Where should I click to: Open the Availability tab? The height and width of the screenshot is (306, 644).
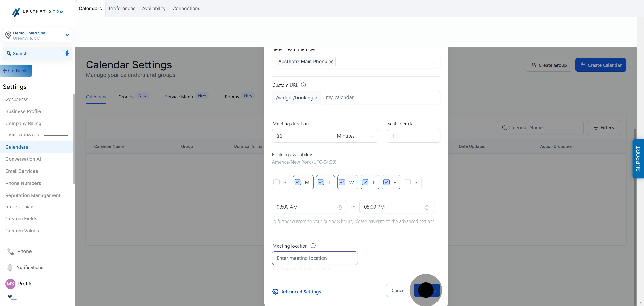pyautogui.click(x=154, y=9)
